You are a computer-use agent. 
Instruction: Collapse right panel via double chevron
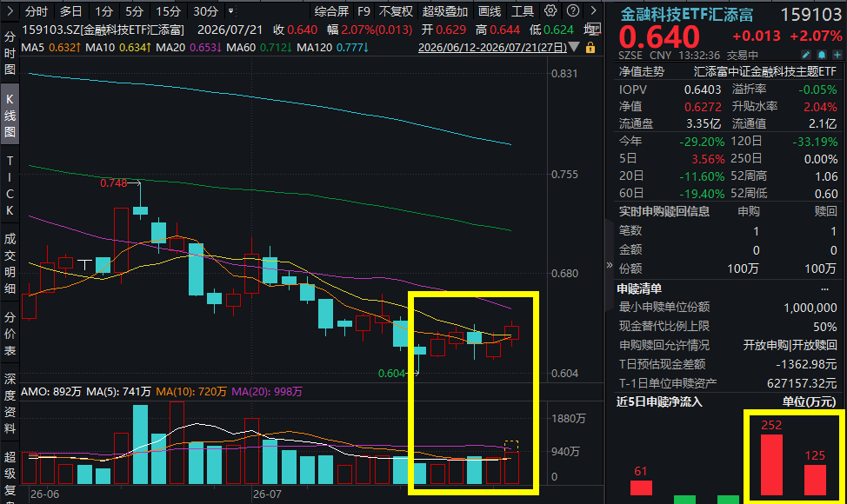pyautogui.click(x=610, y=265)
